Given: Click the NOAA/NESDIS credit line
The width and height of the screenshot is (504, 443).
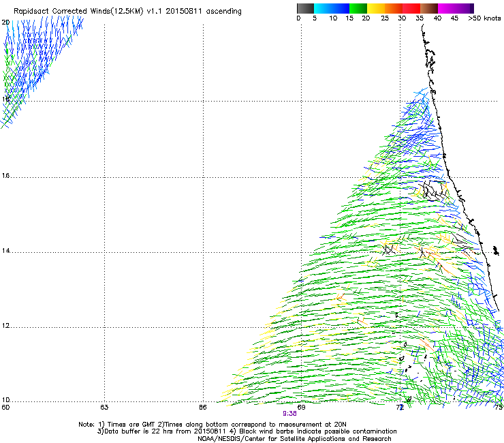Looking at the screenshot, I should click(x=294, y=439).
